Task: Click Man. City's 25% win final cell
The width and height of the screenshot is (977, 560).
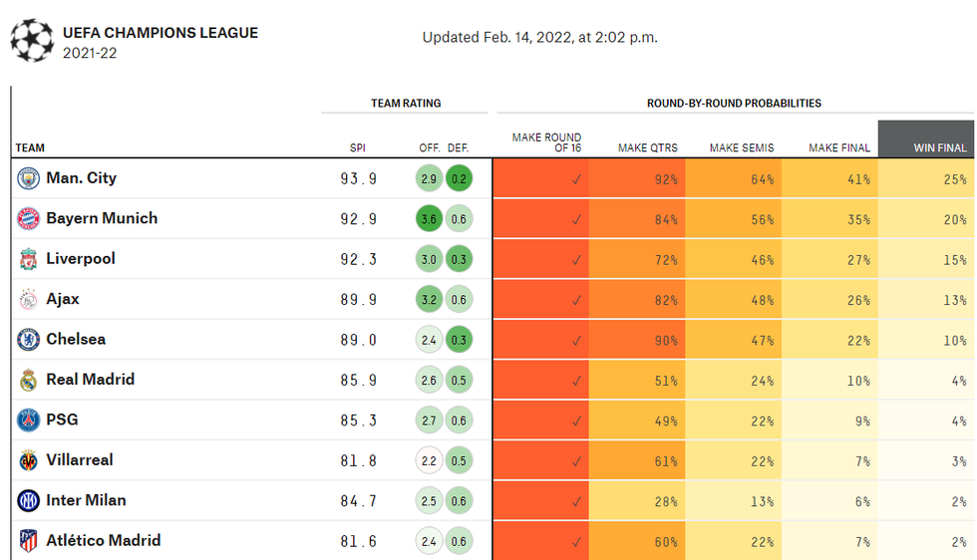Action: coord(927,179)
